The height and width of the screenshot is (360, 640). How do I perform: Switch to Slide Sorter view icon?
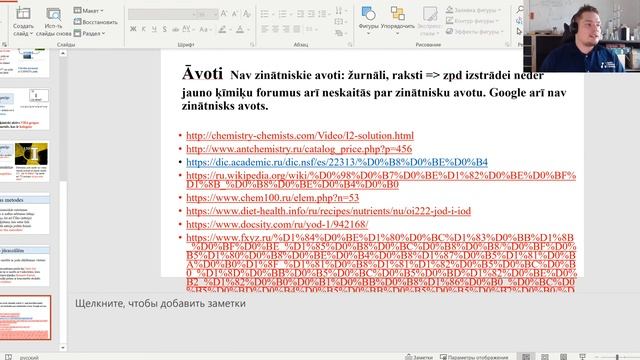click(x=544, y=357)
